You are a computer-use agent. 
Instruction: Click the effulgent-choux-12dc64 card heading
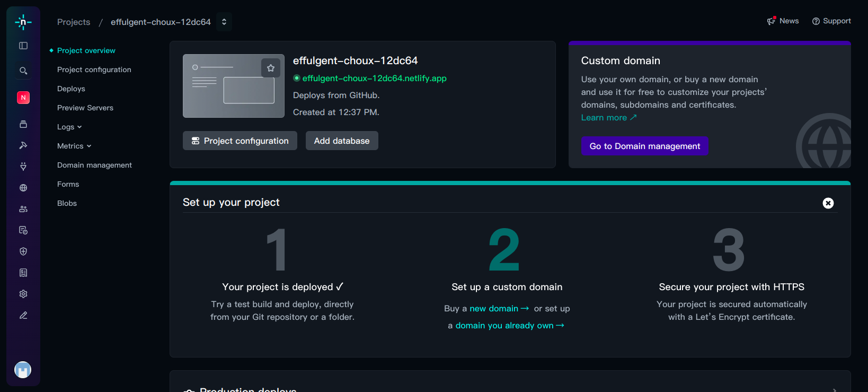pos(356,60)
